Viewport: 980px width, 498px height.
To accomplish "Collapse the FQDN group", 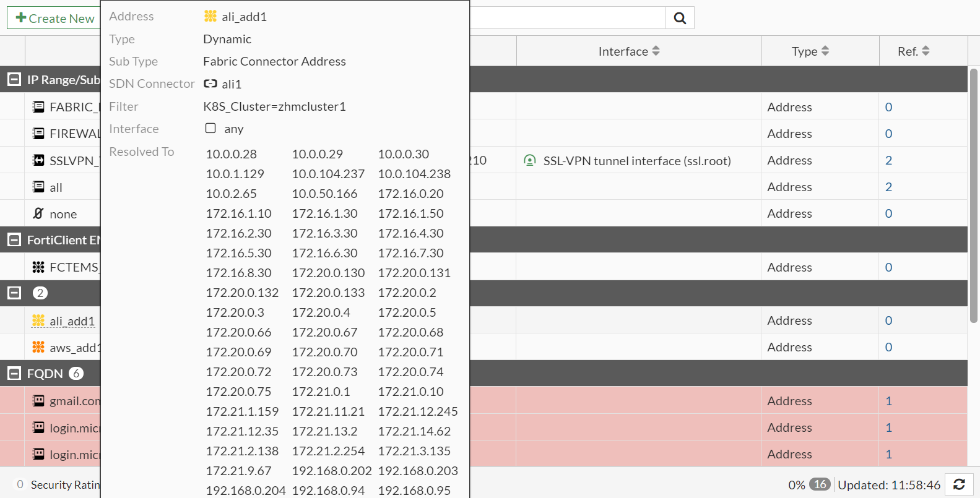I will (14, 374).
